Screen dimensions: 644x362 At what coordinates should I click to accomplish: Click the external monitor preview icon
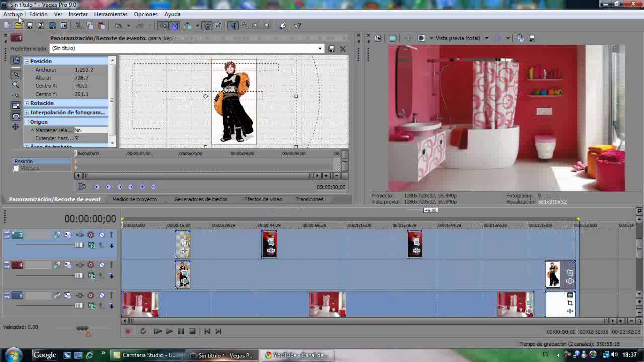click(393, 38)
